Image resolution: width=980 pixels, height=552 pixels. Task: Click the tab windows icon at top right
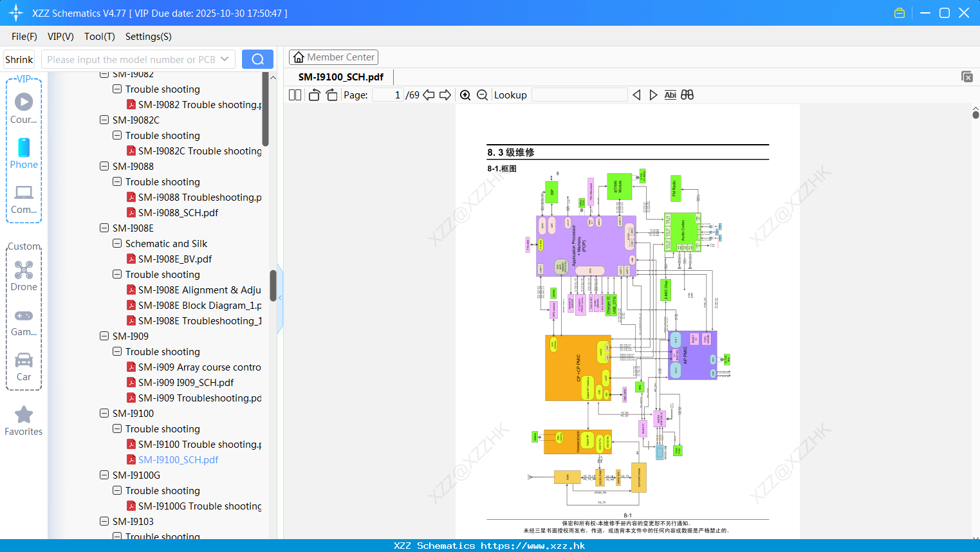[x=967, y=77]
